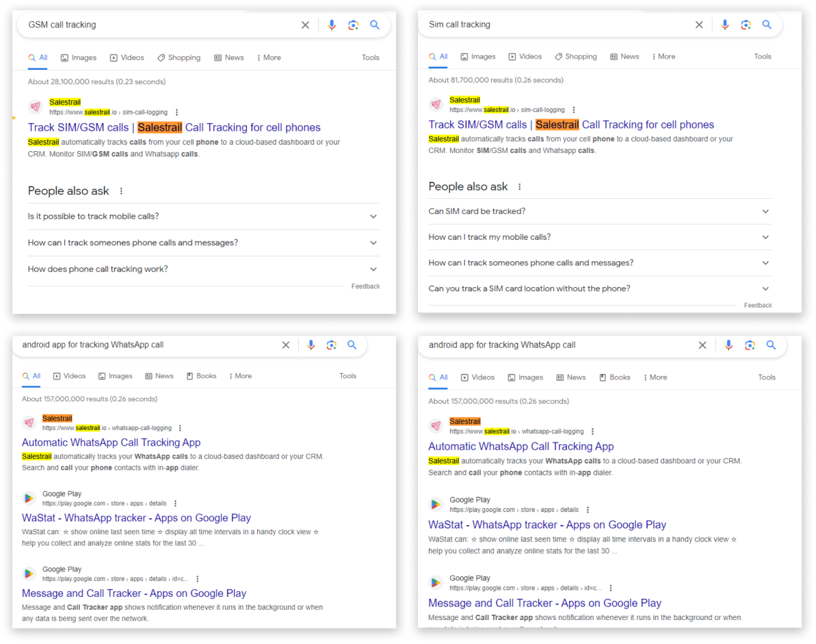The width and height of the screenshot is (816, 644).
Task: Expand 'Is it possible to track mobile calls?'
Action: point(203,217)
